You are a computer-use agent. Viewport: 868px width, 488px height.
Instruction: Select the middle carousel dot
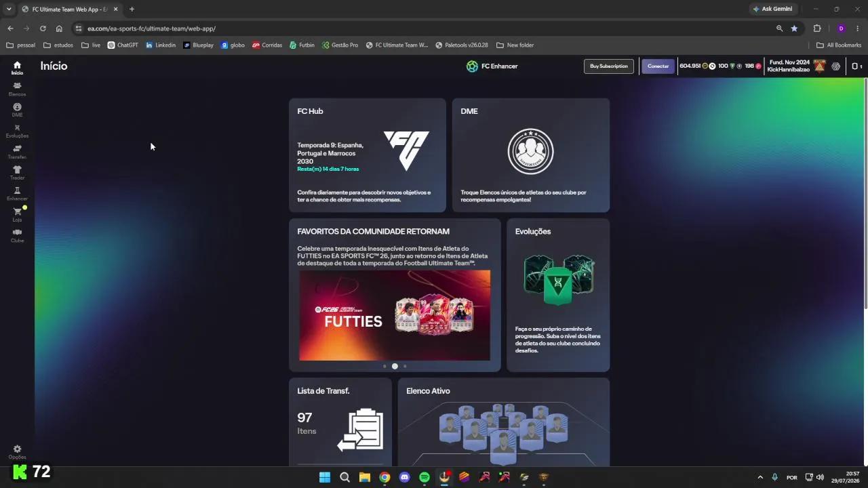[395, 366]
